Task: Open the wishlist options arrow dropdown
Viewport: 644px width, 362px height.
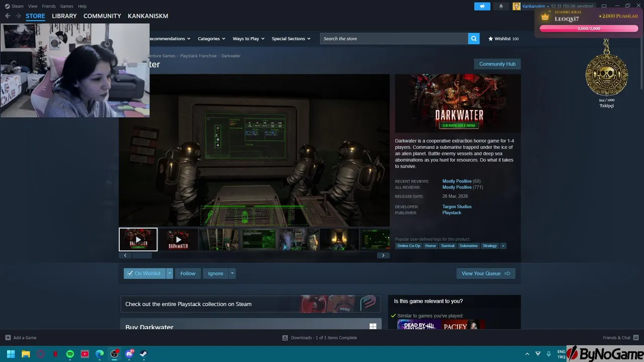Action: tap(170, 274)
